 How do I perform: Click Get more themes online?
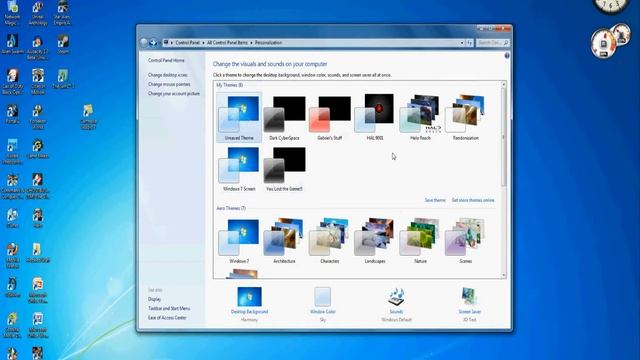(x=473, y=200)
